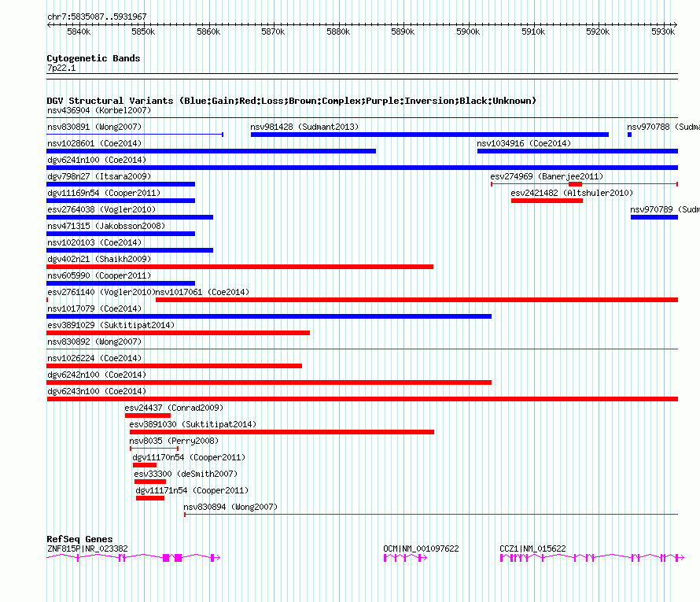Select the nsv830891 (Wong2007) variant label
Image resolution: width=700 pixels, height=602 pixels.
tap(94, 127)
